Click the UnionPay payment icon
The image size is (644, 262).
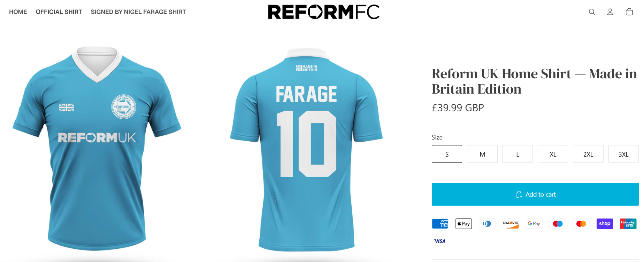coord(628,224)
